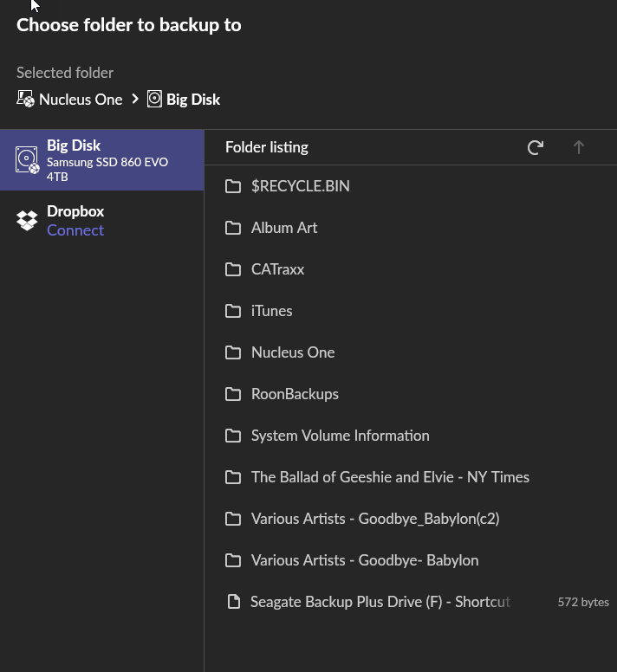
Task: Open the Nucleus One folder in listing
Action: pos(292,352)
